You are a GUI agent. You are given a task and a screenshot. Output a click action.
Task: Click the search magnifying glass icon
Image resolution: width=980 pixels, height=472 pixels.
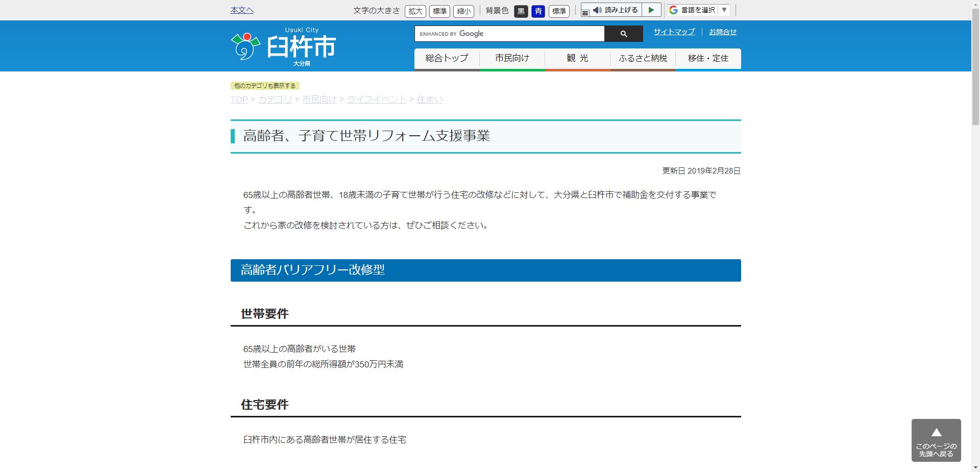(623, 34)
